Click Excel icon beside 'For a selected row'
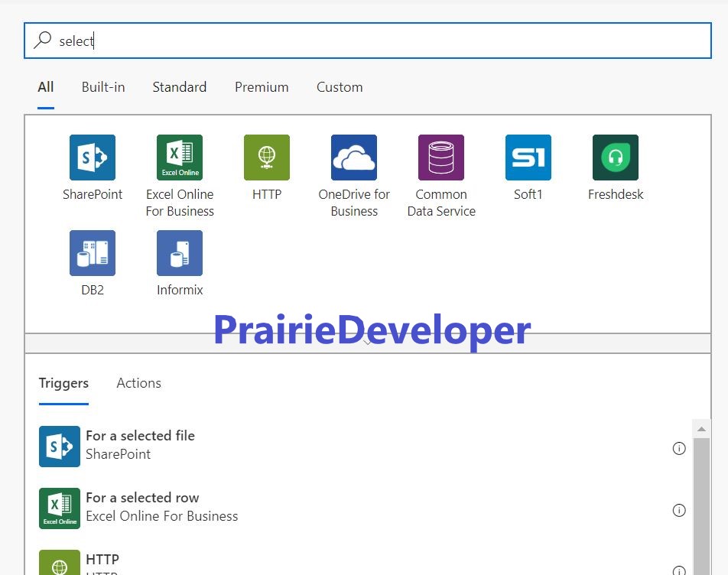The height and width of the screenshot is (575, 728). (x=60, y=508)
